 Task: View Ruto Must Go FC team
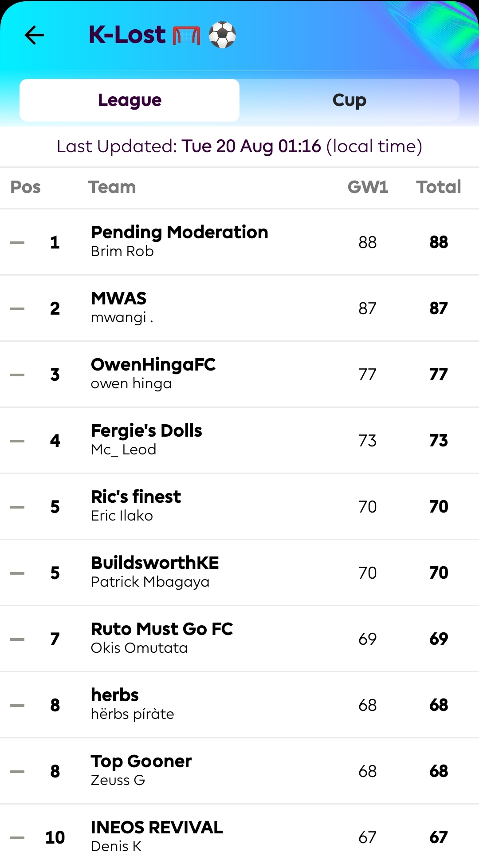pyautogui.click(x=239, y=639)
